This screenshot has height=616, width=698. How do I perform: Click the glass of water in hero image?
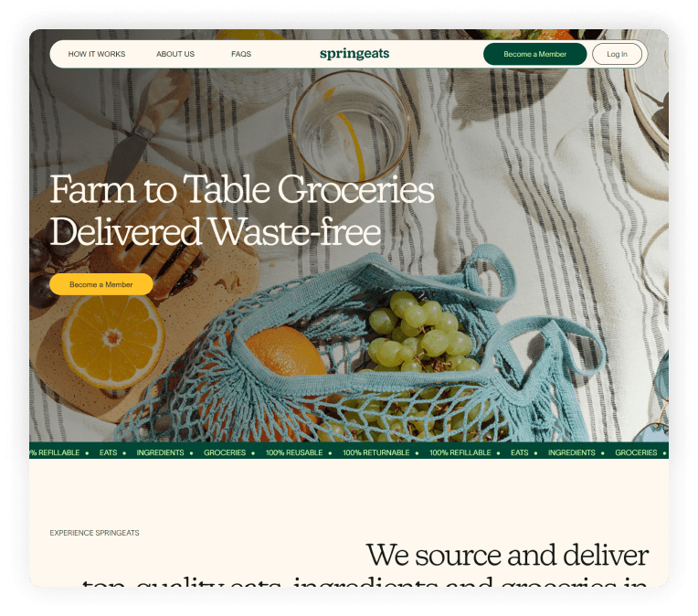click(x=351, y=127)
